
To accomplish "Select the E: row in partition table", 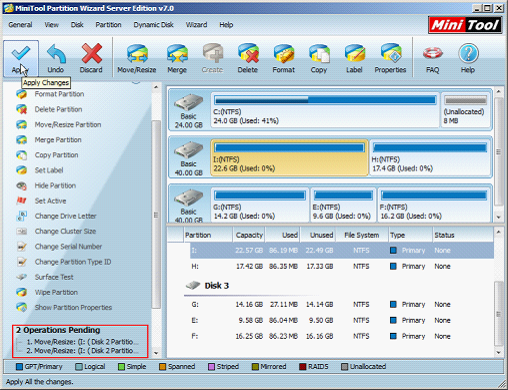I will click(342, 320).
